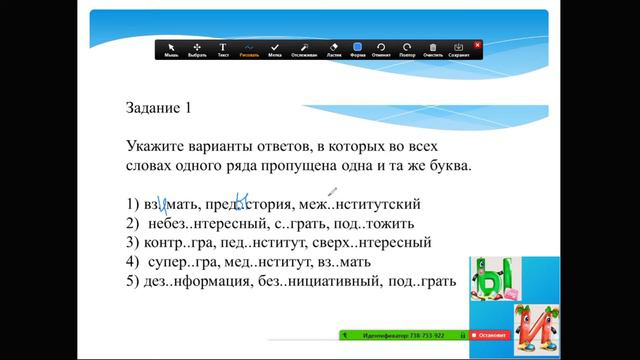Click the green letter Ы picture
Screen dimensions: 640x360
pos(496,279)
